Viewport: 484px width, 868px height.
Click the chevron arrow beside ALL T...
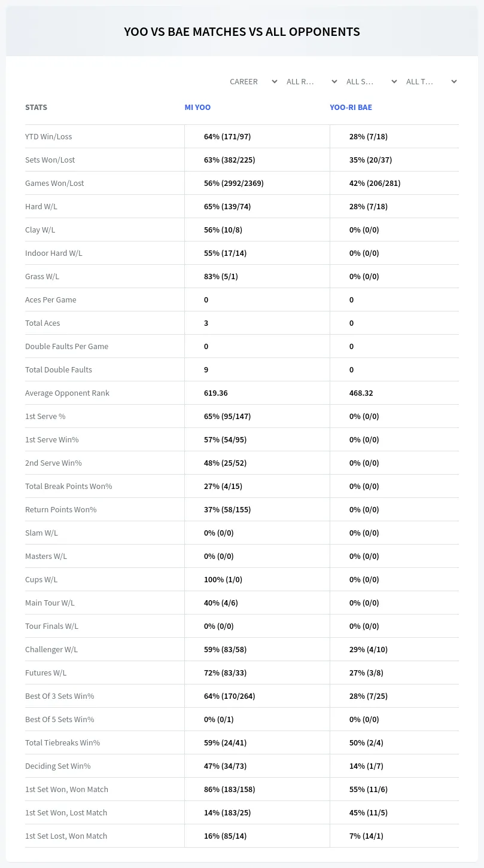(454, 82)
